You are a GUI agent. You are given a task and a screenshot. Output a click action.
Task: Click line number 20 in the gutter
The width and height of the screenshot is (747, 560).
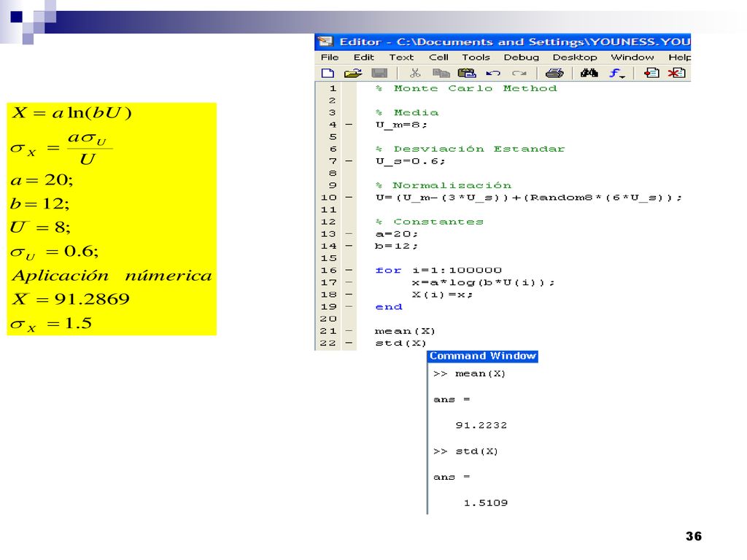coord(328,319)
